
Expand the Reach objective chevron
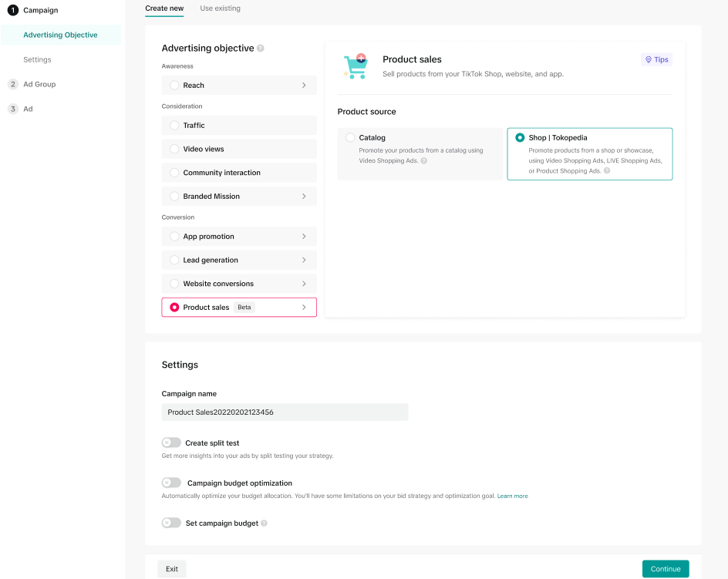click(304, 86)
